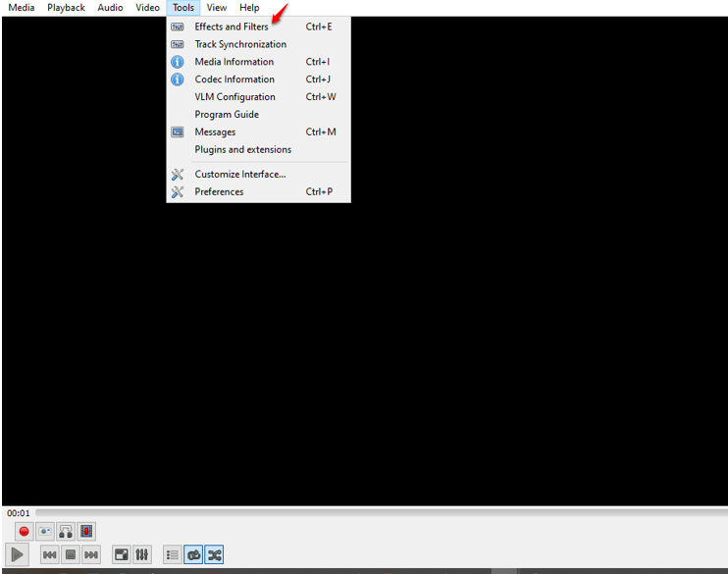Close the open Tools menu
This screenshot has width=728, height=574.
point(182,8)
